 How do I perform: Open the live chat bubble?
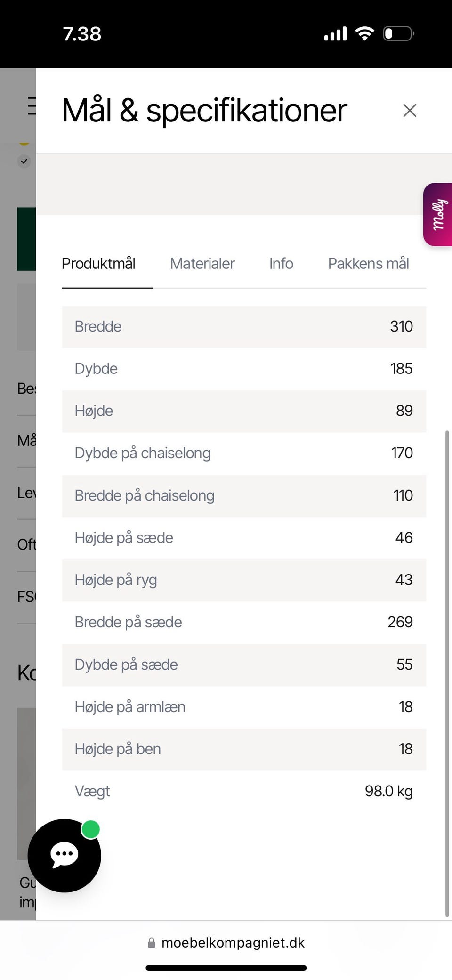pyautogui.click(x=65, y=855)
